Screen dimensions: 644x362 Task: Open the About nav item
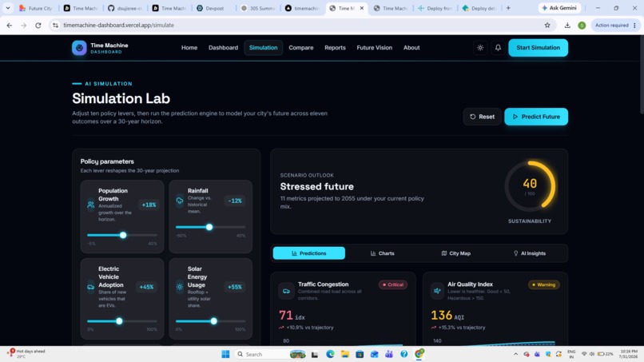click(411, 48)
